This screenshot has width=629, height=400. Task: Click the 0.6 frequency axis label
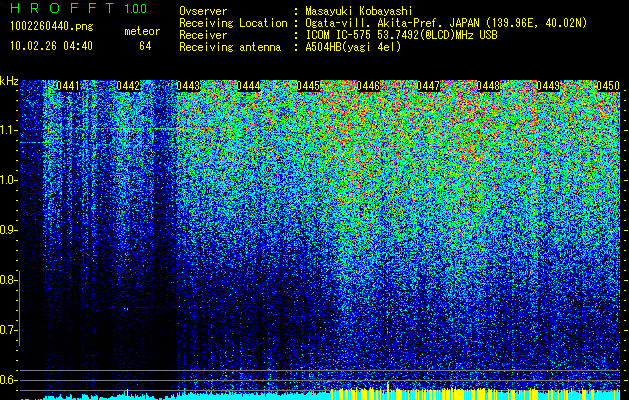pyautogui.click(x=7, y=380)
